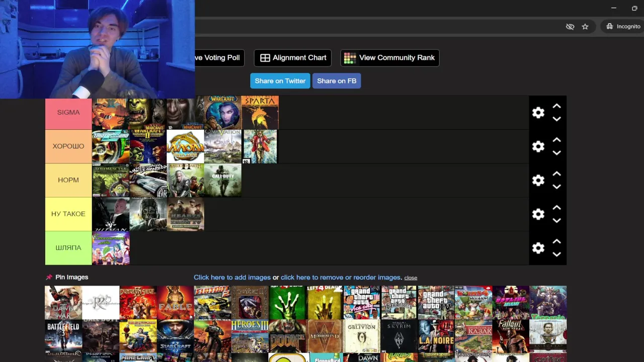Click the Voting Poll button
This screenshot has height=362, width=644.
[x=219, y=58]
